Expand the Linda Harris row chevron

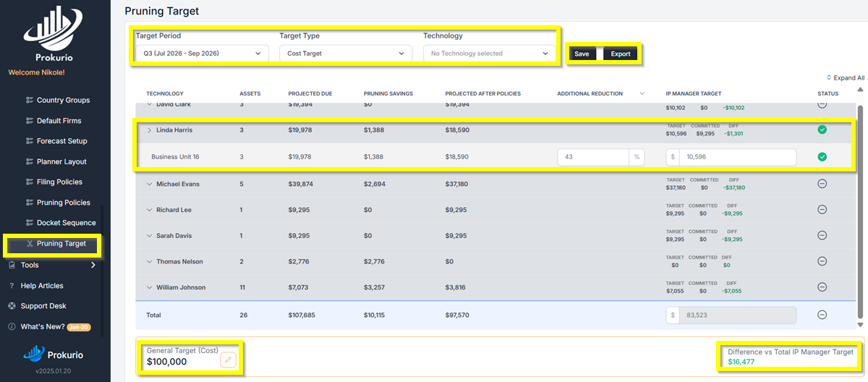(x=150, y=130)
